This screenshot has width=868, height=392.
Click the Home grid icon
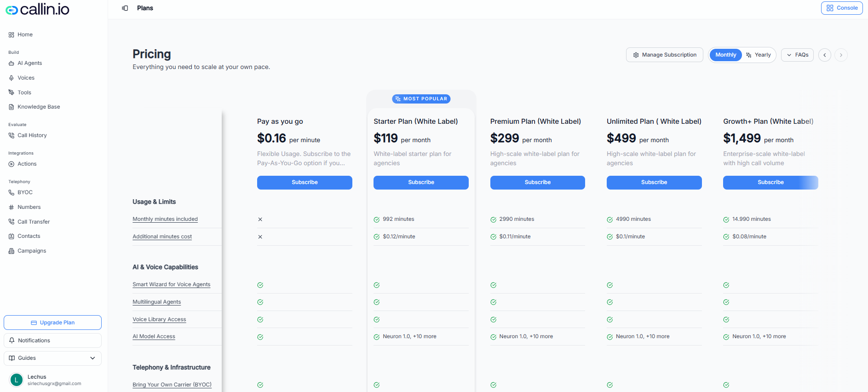click(x=11, y=35)
